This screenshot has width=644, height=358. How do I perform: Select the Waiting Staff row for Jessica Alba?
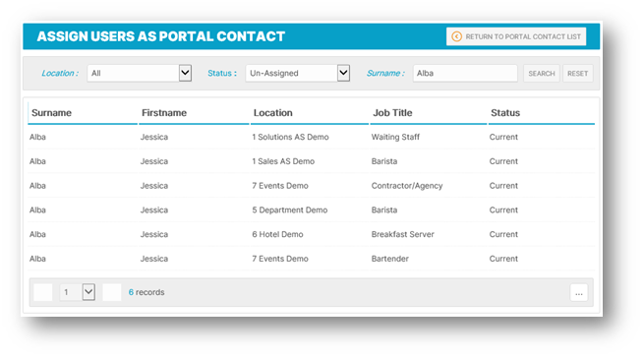tap(312, 137)
